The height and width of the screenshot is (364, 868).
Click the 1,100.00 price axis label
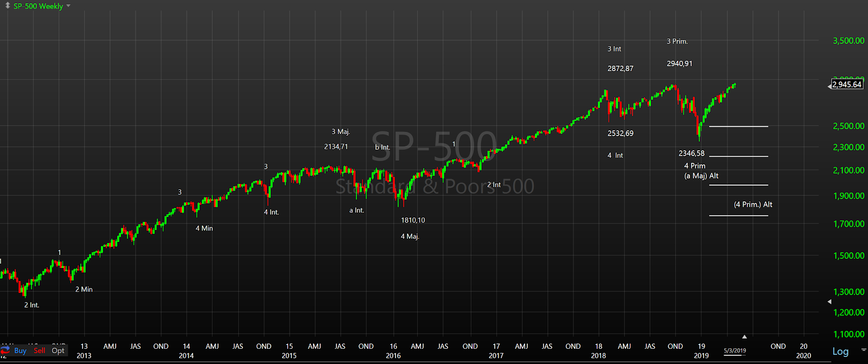pos(848,334)
